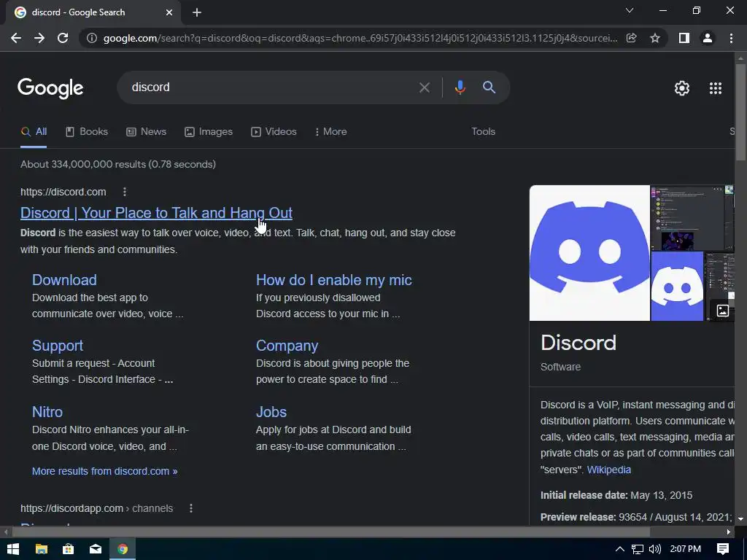Open the notification center icon
The image size is (747, 560).
pyautogui.click(x=723, y=549)
